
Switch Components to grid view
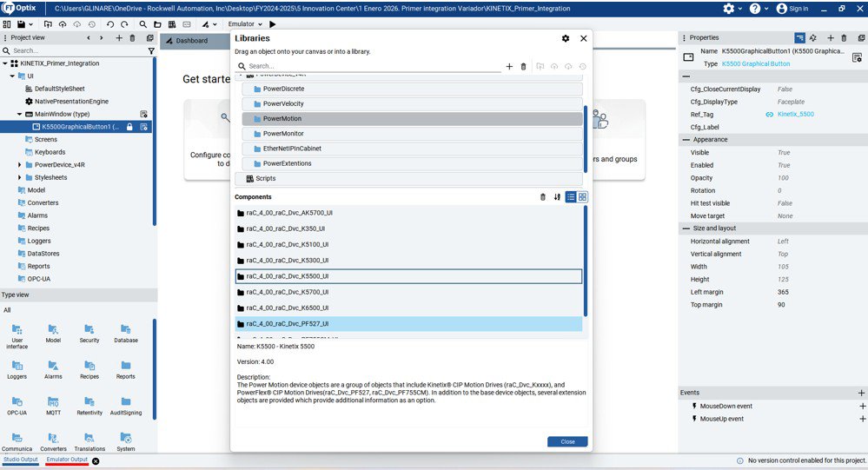click(x=582, y=197)
